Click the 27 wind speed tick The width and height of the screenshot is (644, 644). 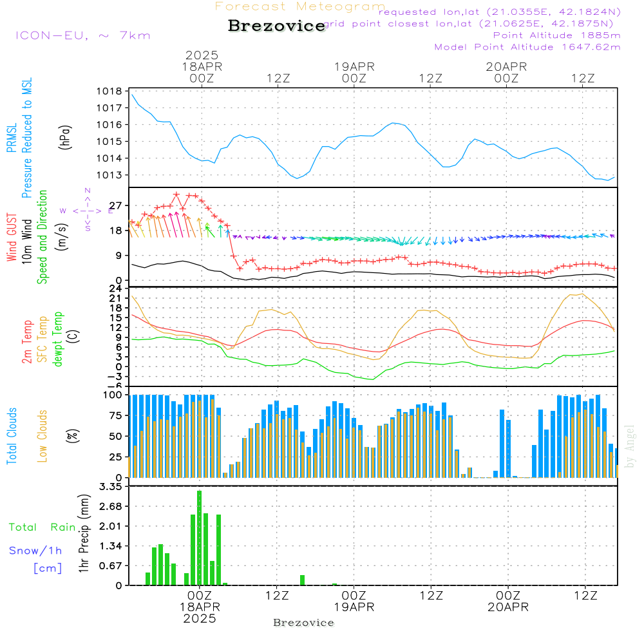coord(116,205)
